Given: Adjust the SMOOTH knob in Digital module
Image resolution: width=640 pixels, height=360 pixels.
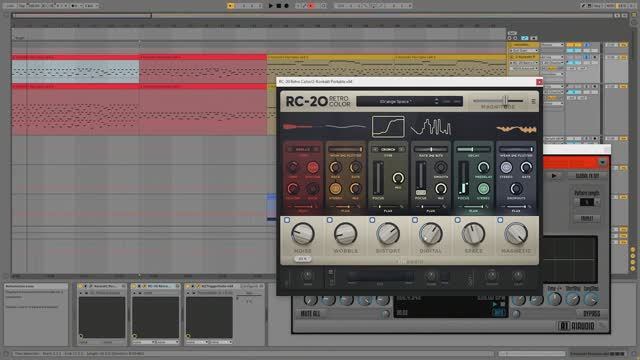Looking at the screenshot, I should click(440, 167).
